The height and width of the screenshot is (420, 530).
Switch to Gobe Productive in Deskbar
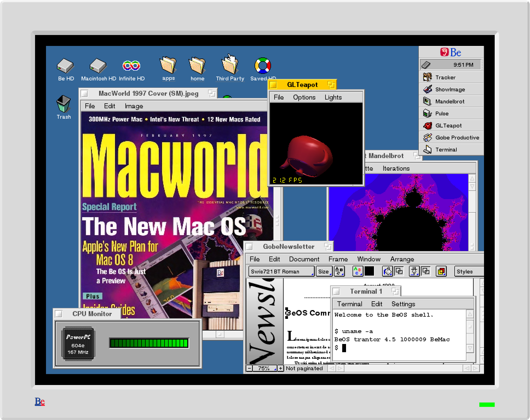pyautogui.click(x=451, y=138)
